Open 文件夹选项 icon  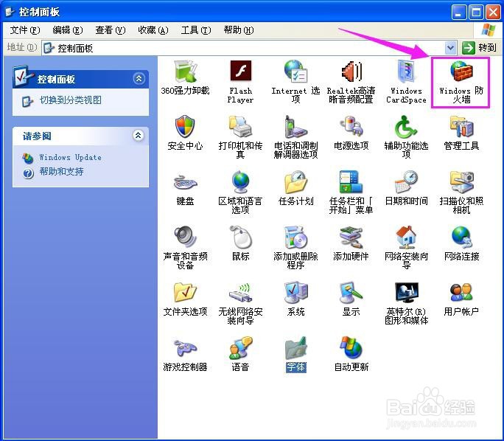(185, 292)
